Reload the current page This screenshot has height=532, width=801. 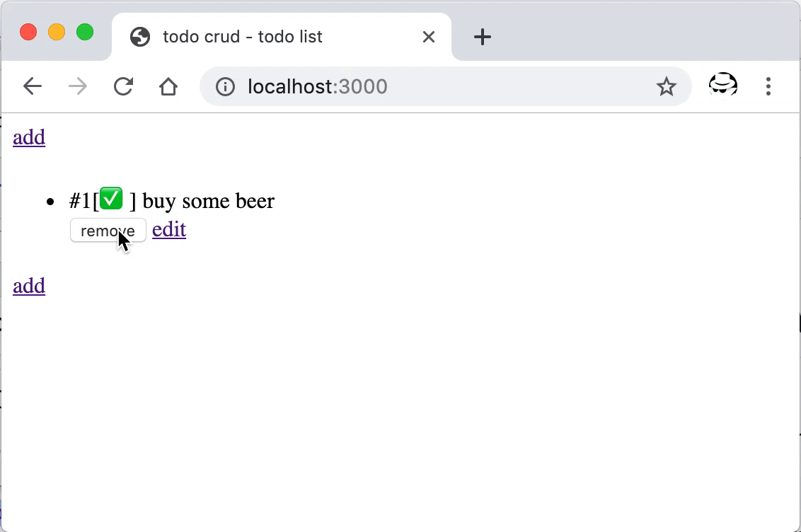tap(123, 86)
